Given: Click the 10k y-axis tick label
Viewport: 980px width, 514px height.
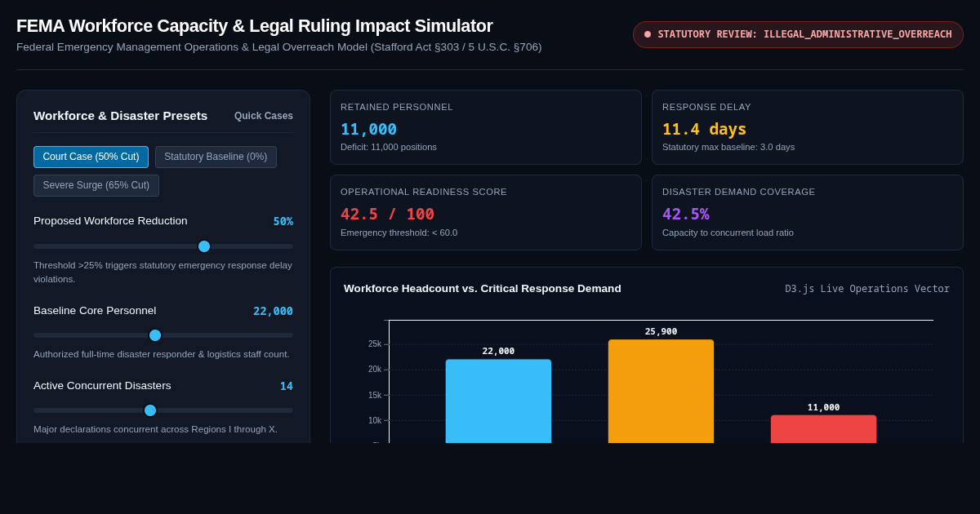Looking at the screenshot, I should (375, 420).
